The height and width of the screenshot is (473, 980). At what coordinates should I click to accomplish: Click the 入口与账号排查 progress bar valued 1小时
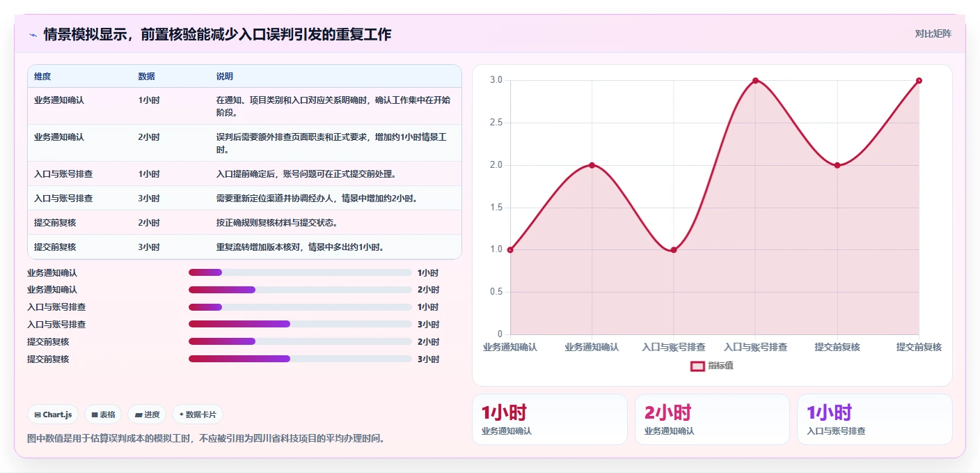click(300, 307)
